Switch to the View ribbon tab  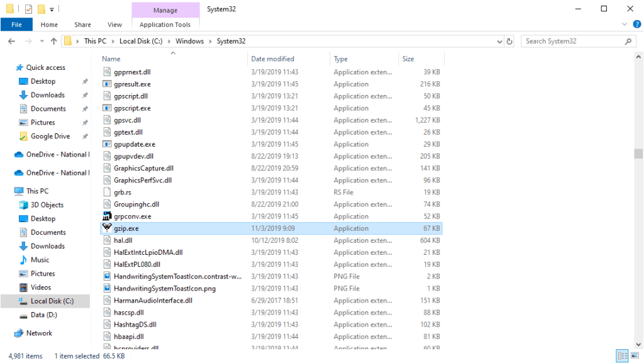point(114,24)
